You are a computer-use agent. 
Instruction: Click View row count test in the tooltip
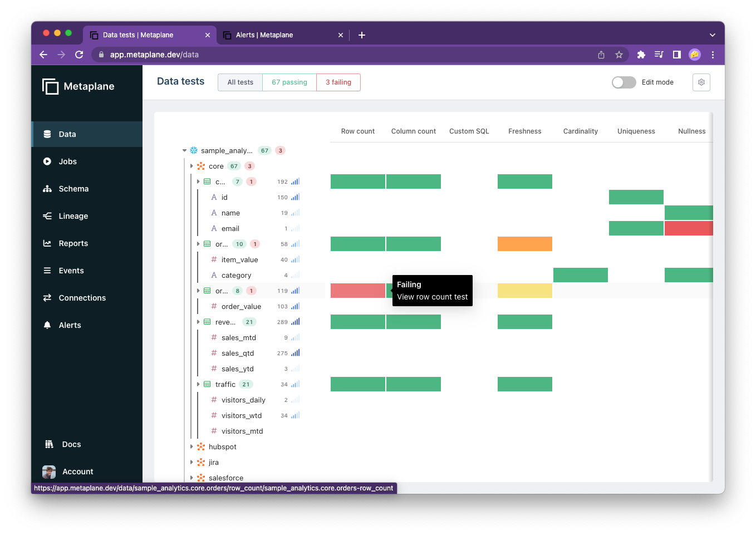click(x=432, y=297)
